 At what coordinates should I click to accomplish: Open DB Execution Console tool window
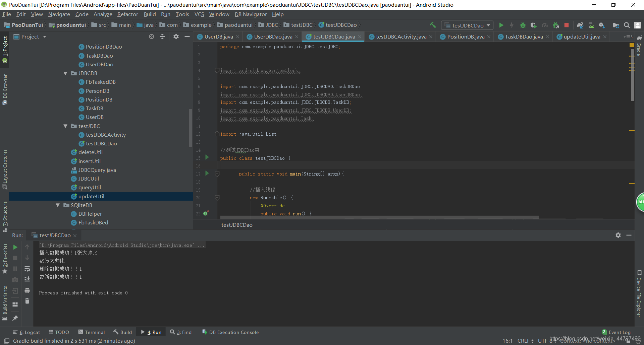click(x=230, y=332)
